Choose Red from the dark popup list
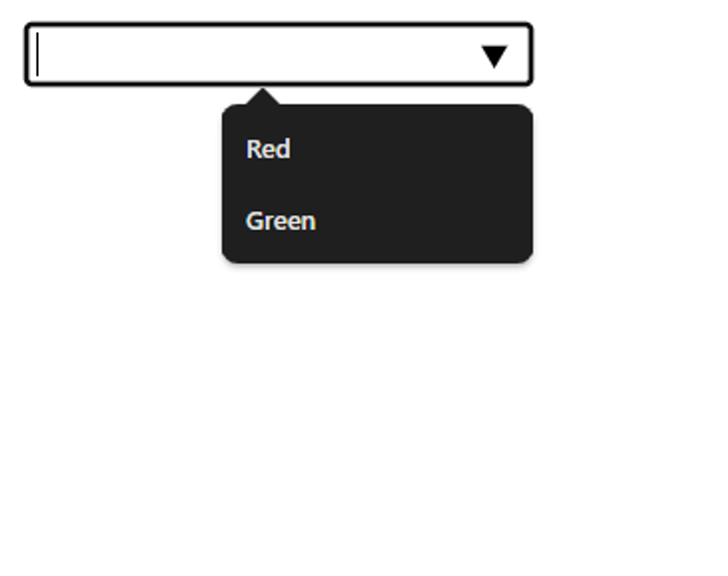728x576 pixels. 377,148
